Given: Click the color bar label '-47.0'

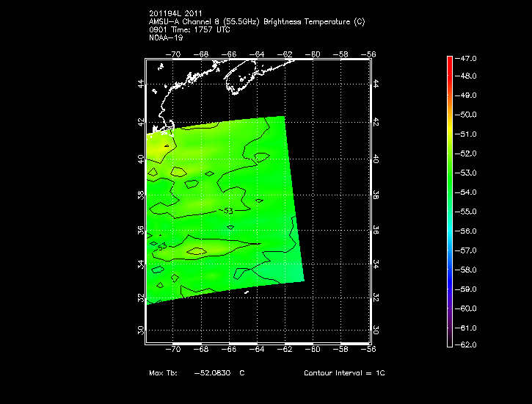Looking at the screenshot, I should [x=465, y=58].
